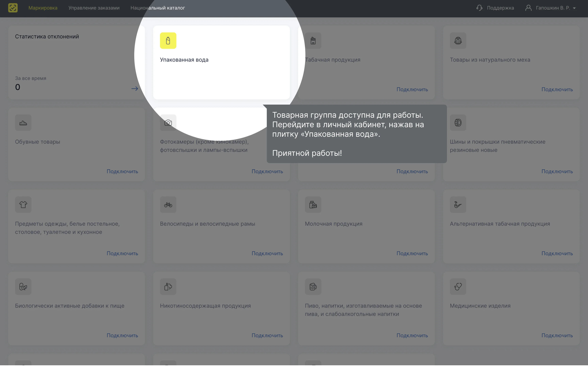Click the Обувные товары shoe icon
The height and width of the screenshot is (367, 588).
click(x=23, y=123)
